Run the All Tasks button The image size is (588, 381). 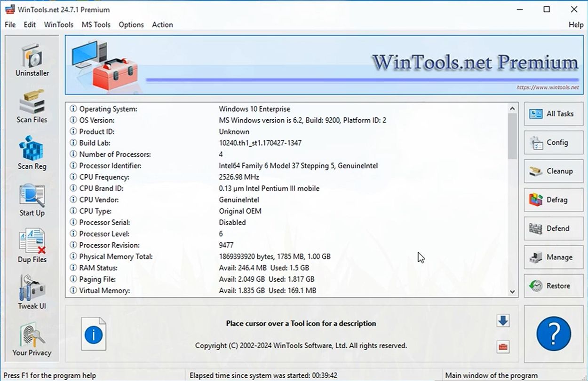coord(554,114)
